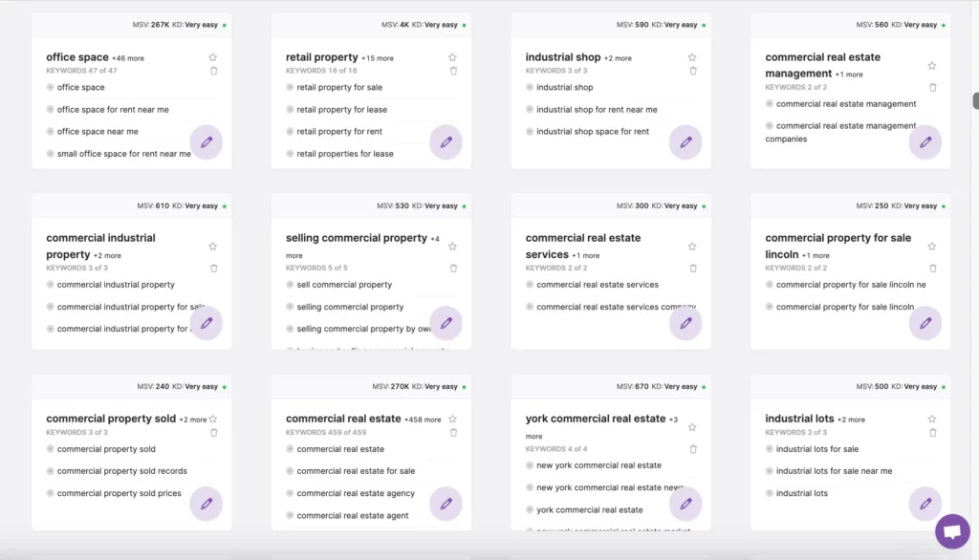Toggle the 'retail property for lease' keyword bullet

291,110
